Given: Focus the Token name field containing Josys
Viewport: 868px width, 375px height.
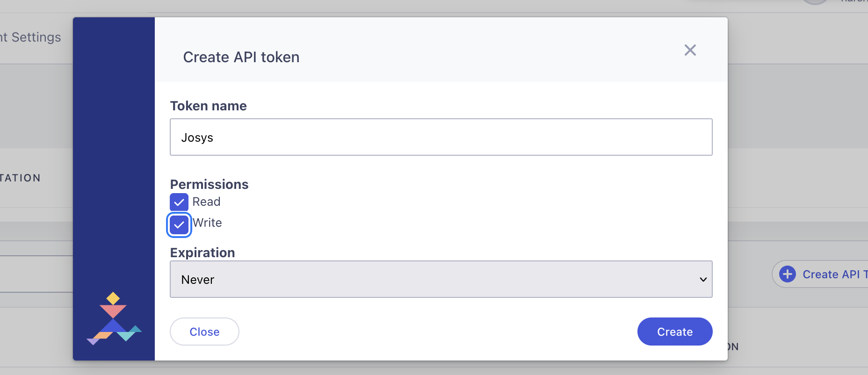Looking at the screenshot, I should pyautogui.click(x=441, y=137).
